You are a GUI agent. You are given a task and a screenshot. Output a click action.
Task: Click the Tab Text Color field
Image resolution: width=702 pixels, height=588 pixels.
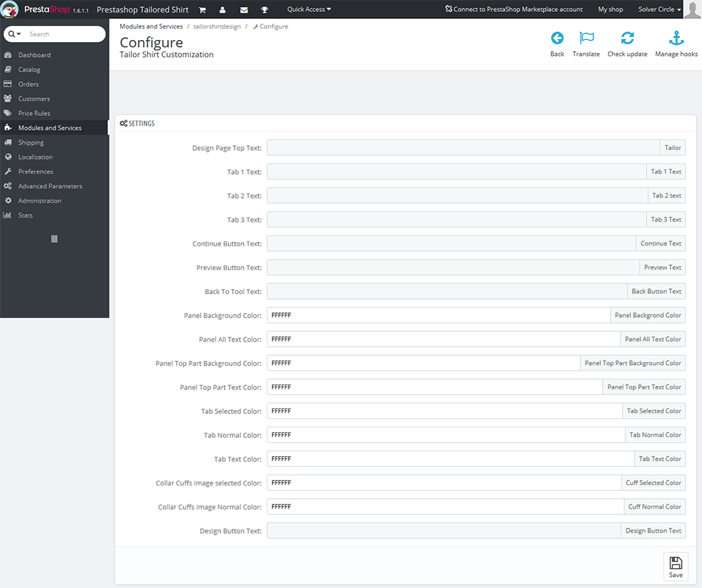click(x=451, y=459)
